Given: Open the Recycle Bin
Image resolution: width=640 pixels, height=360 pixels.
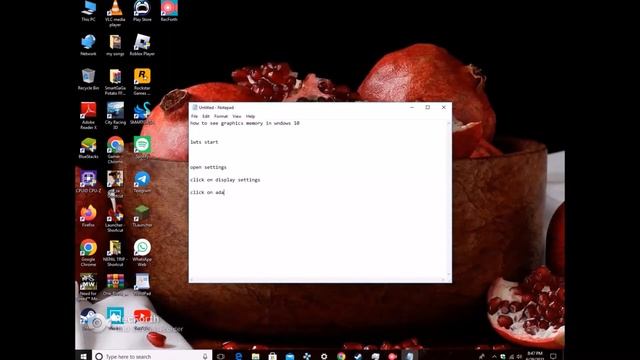Looking at the screenshot, I should tap(88, 79).
